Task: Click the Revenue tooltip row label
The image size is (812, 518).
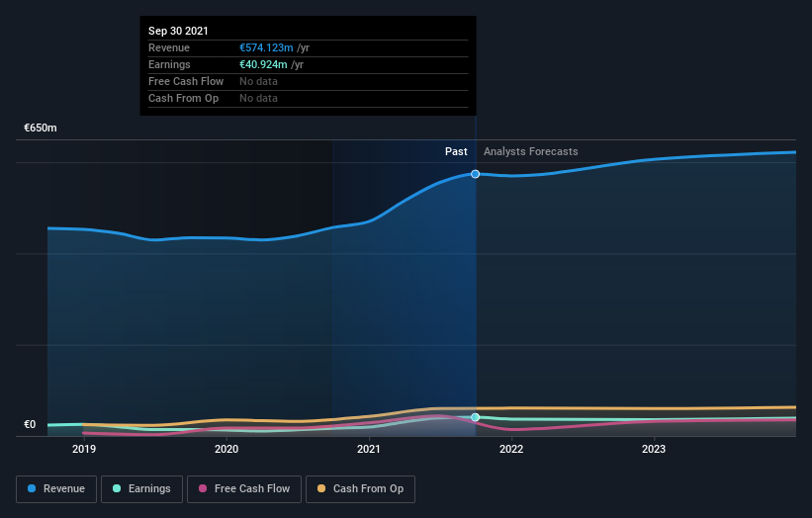Action: click(x=169, y=47)
